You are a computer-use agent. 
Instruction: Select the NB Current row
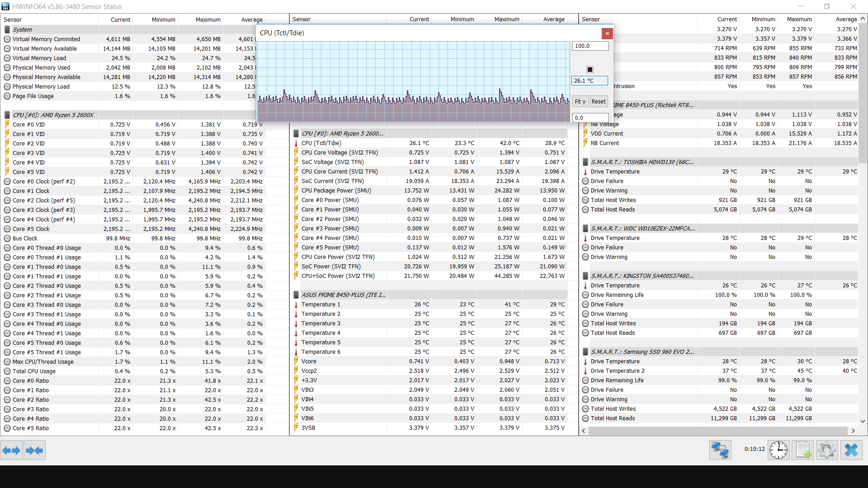720,143
